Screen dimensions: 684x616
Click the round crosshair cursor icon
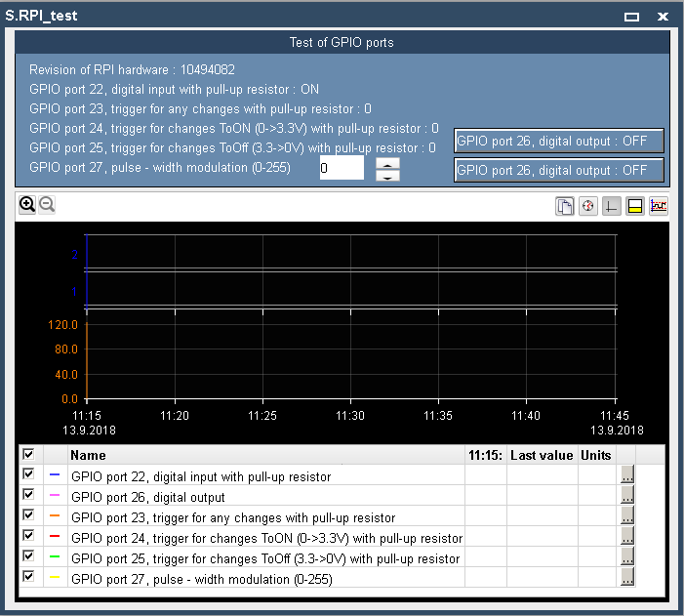pyautogui.click(x=588, y=207)
